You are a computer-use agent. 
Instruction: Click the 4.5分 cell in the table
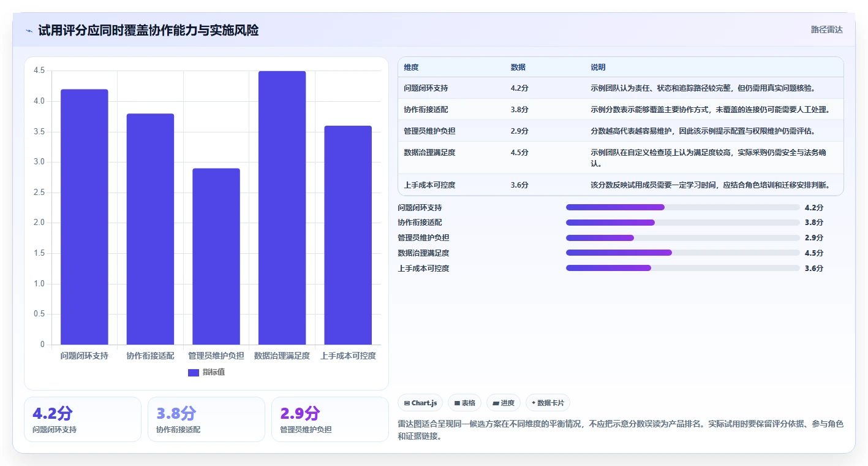click(519, 153)
